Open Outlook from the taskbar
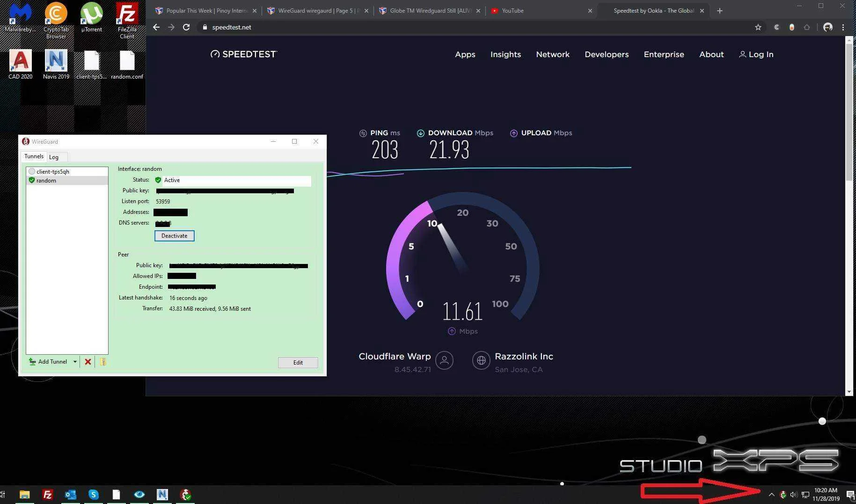 pyautogui.click(x=70, y=495)
